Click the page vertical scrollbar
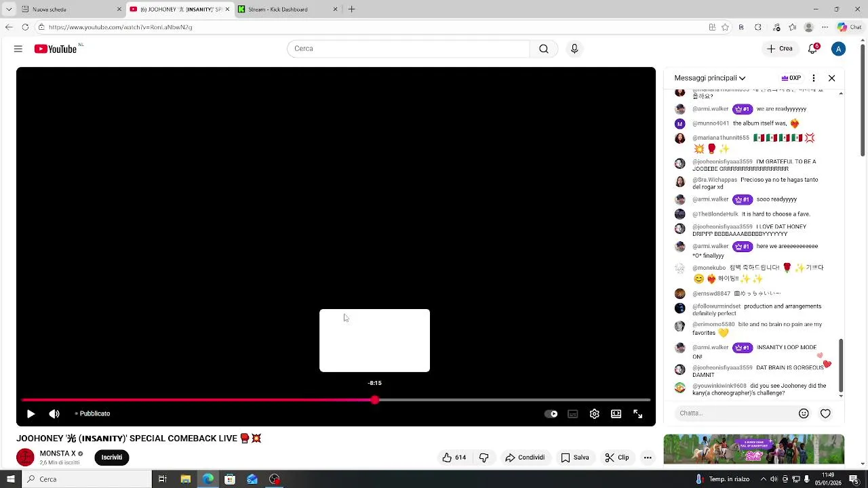 coord(863,100)
